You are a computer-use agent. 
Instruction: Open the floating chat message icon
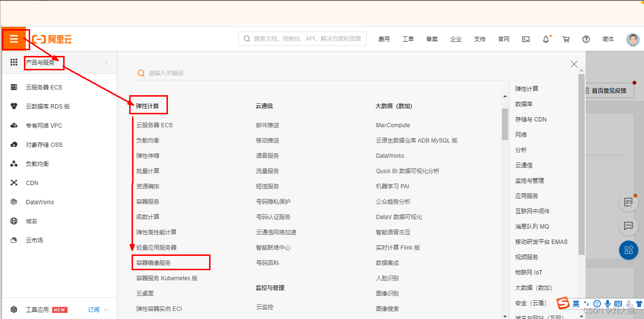(x=629, y=226)
